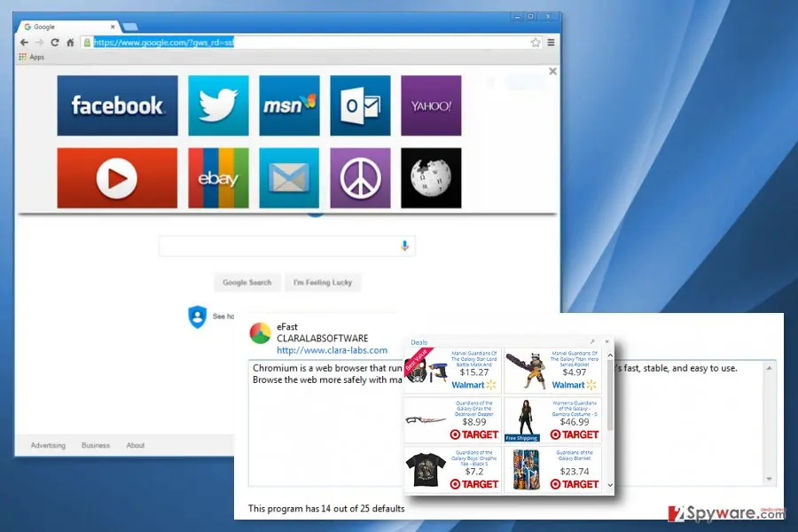Click the CLARALABSOFTWARE publisher text
This screenshot has width=798, height=532.
click(322, 339)
